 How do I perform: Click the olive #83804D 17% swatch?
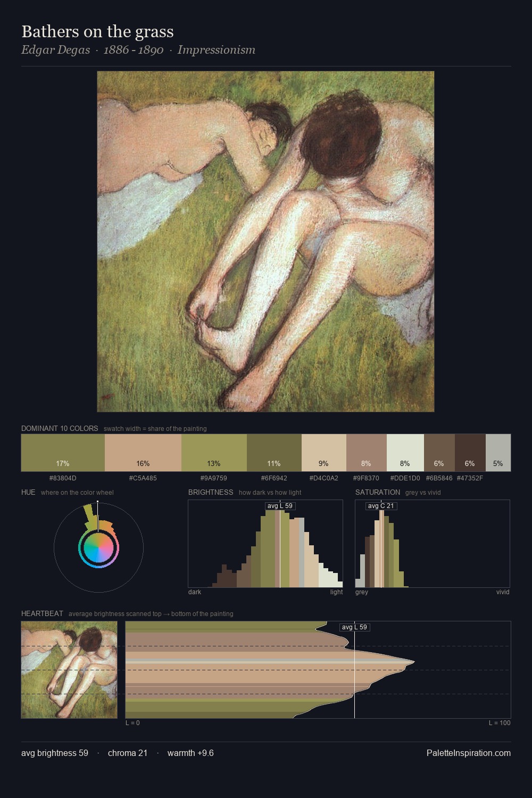[63, 453]
